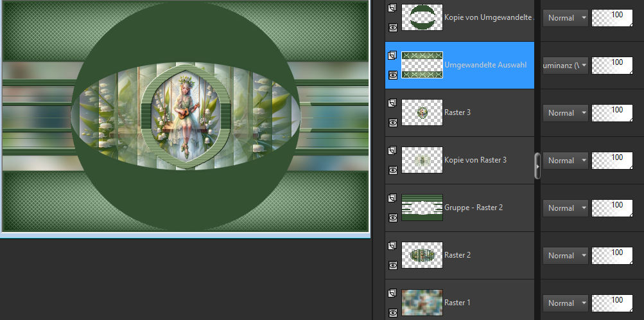Click opacity slider of Kopie von Umgewandelte layer

tap(612, 18)
